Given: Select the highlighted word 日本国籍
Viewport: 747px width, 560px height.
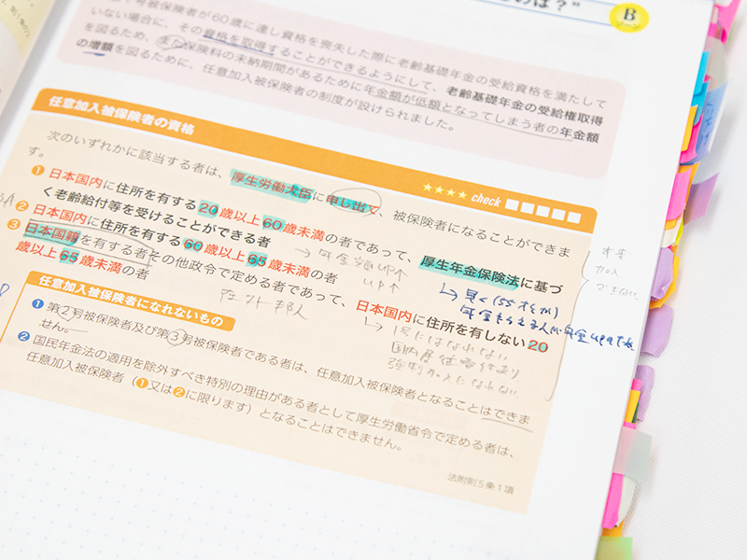Looking at the screenshot, I should click(x=51, y=233).
